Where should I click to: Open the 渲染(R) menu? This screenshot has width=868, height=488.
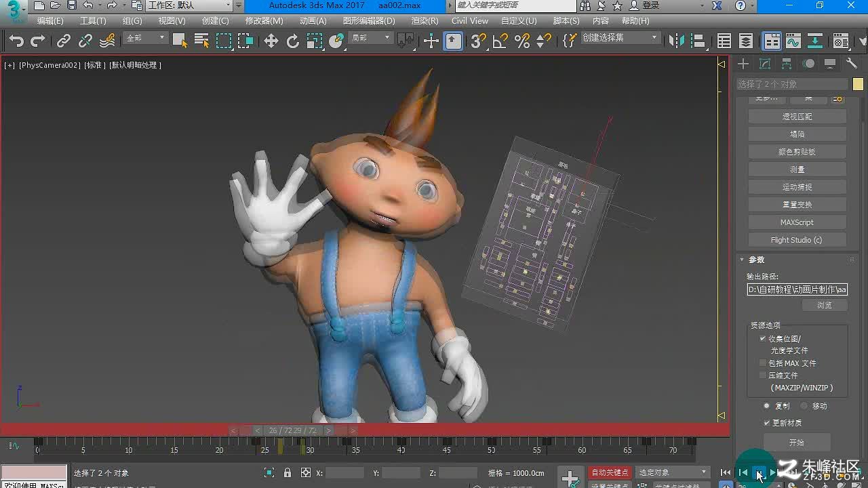(425, 21)
